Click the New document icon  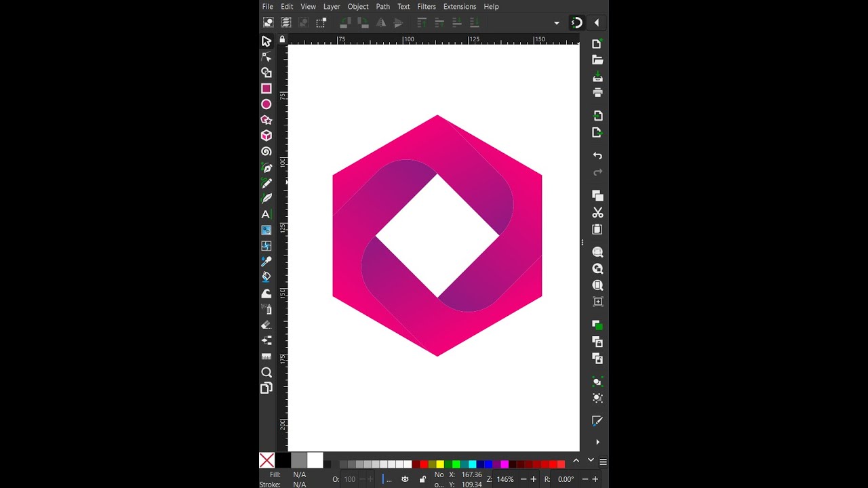pyautogui.click(x=597, y=44)
